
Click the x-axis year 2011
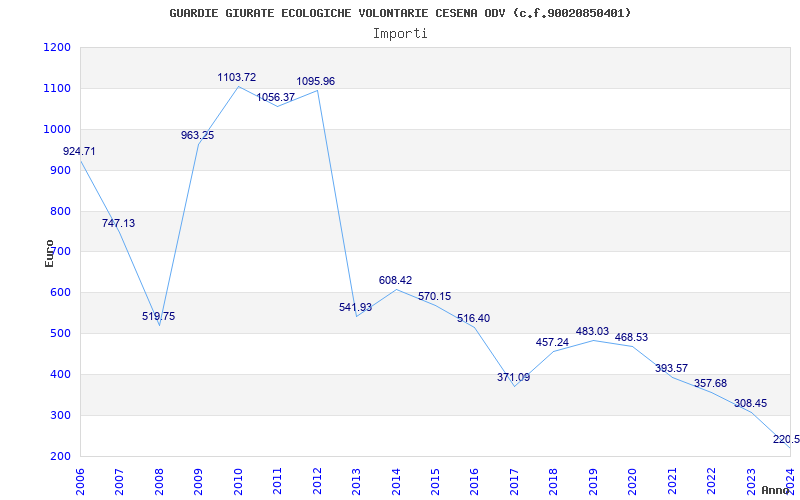point(277,482)
